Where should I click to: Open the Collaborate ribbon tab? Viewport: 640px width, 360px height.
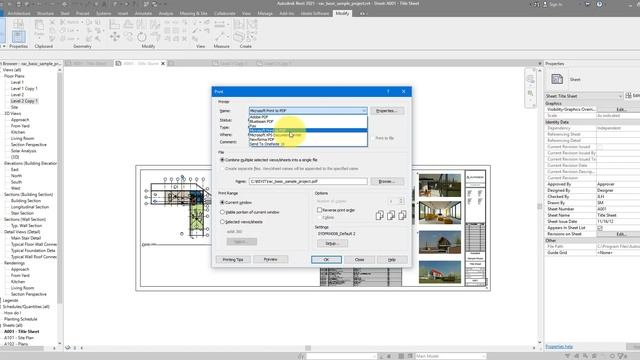click(x=224, y=13)
